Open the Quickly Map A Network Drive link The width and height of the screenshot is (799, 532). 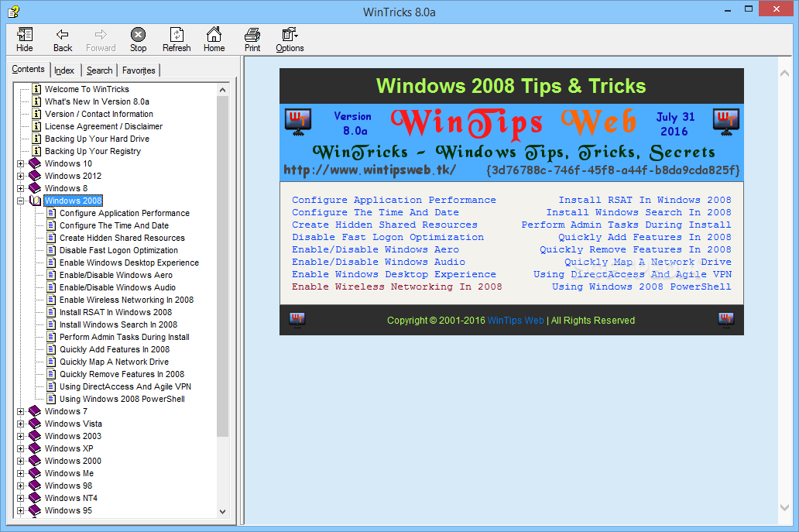(648, 262)
